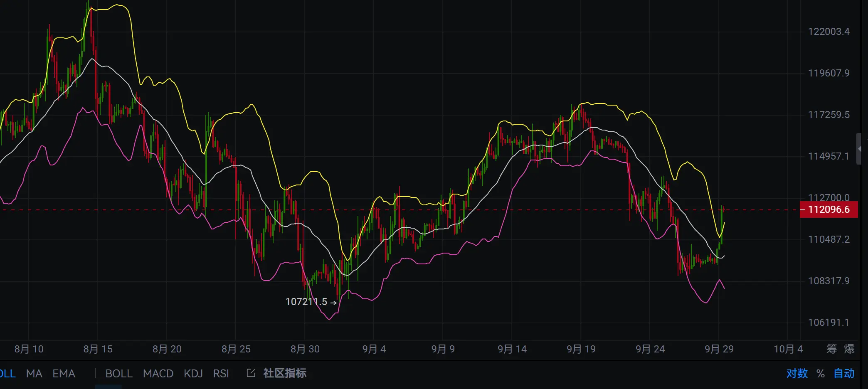Viewport: 868px width, 389px height.
Task: Switch main indicator to MA
Action: point(34,373)
